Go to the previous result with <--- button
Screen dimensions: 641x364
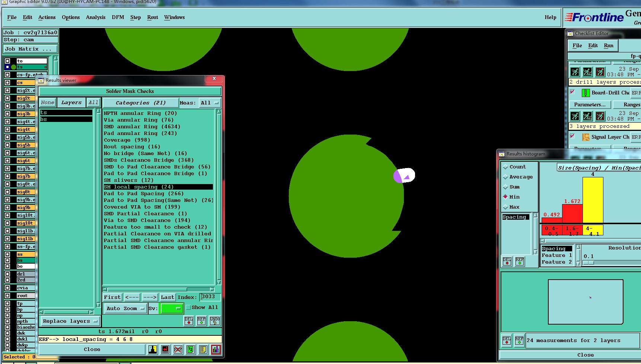(x=132, y=297)
